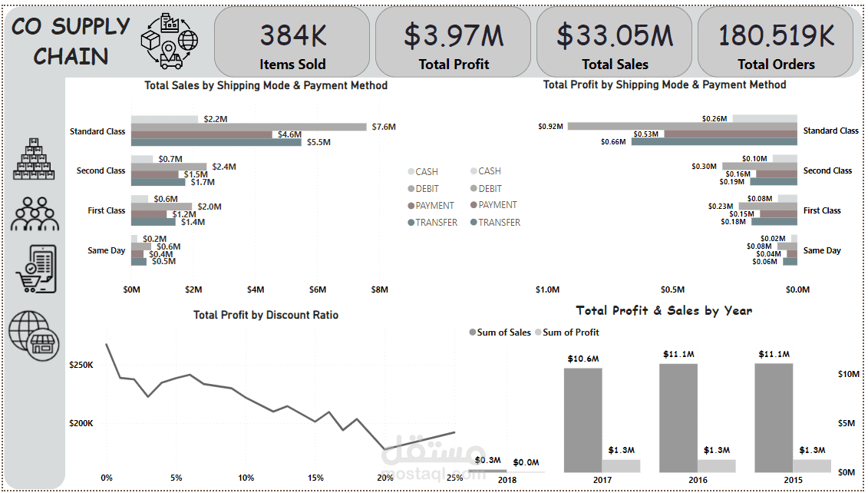Click the $250K axis label on the discount chart
Image resolution: width=868 pixels, height=493 pixels.
[x=81, y=366]
